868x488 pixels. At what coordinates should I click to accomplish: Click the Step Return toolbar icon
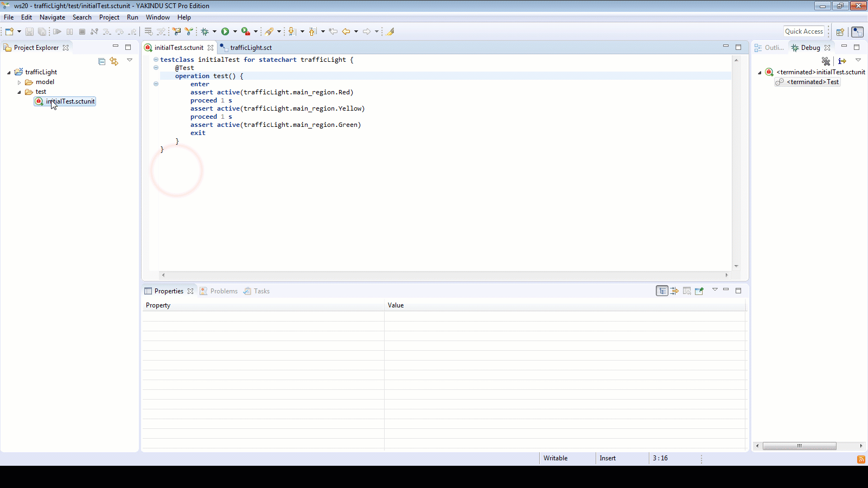click(x=132, y=31)
